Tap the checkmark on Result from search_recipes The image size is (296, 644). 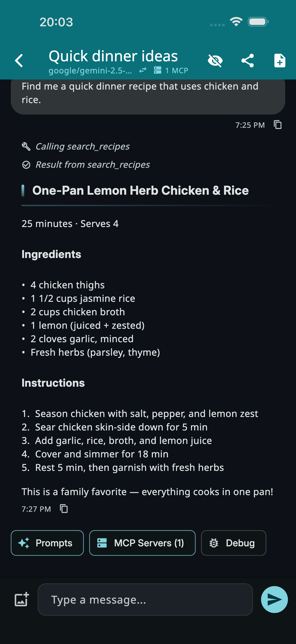(x=27, y=164)
